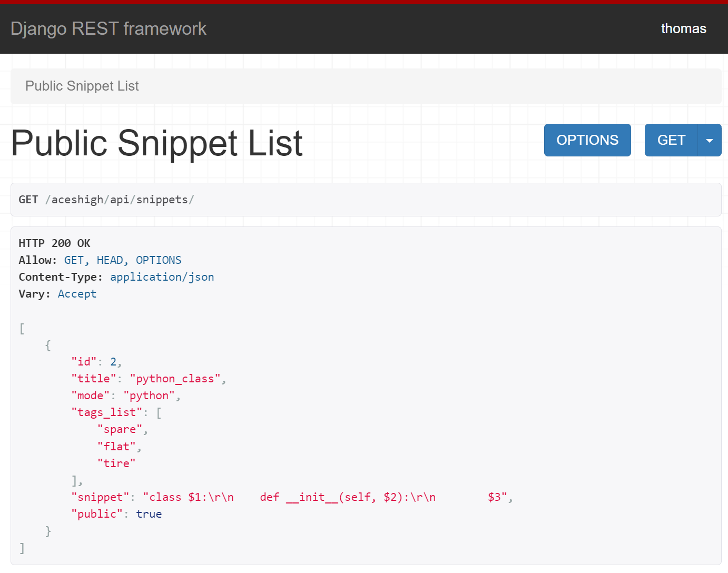
Task: Click the "mode" key in the JSON
Action: 90,396
